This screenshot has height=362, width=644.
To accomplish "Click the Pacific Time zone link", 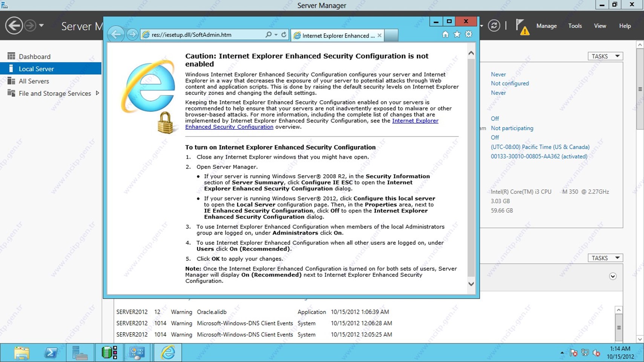I will (540, 147).
